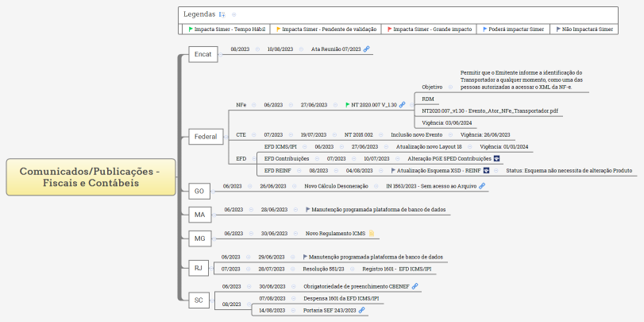Collapse the EFD REINF node
This screenshot has height=322, width=644.
pos(299,170)
